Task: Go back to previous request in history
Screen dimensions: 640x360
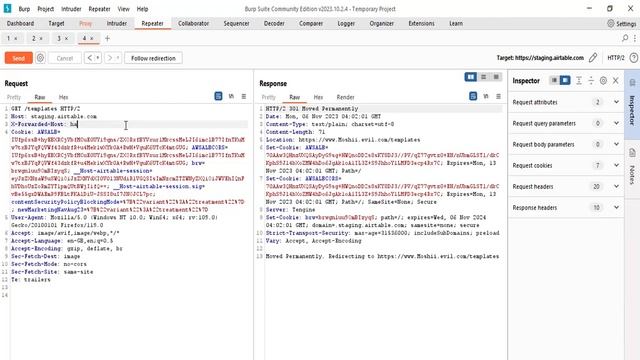Action: [89, 58]
